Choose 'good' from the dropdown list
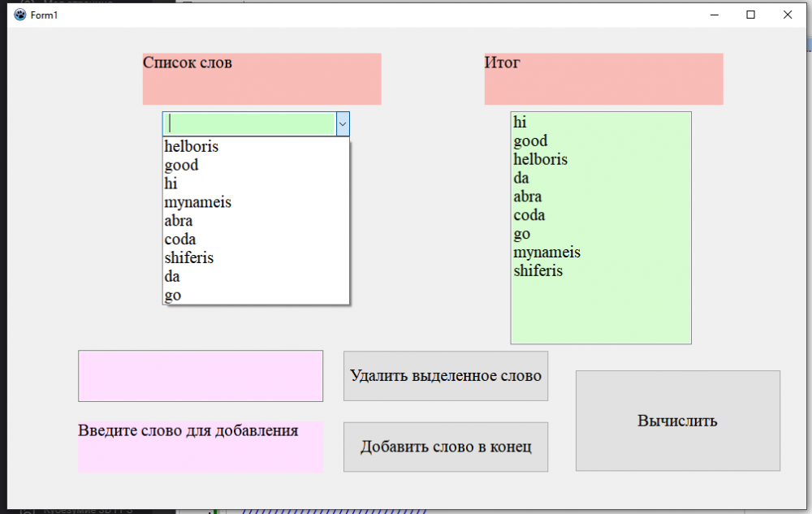812x514 pixels. pos(256,165)
